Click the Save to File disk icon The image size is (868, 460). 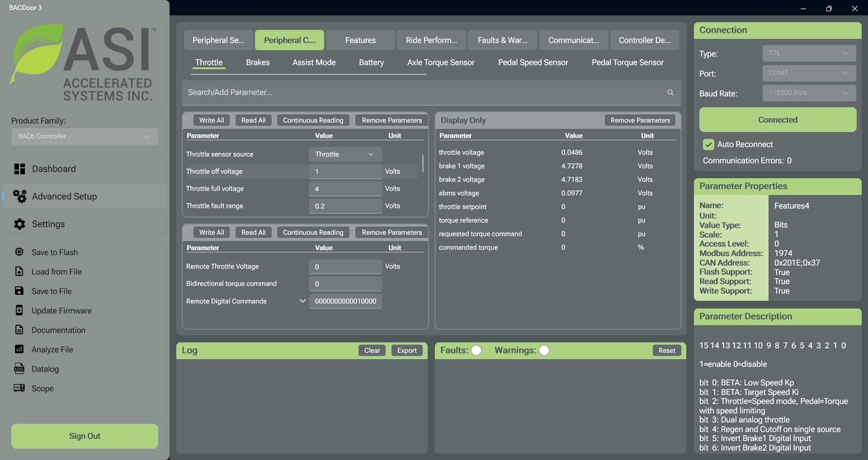pyautogui.click(x=19, y=291)
